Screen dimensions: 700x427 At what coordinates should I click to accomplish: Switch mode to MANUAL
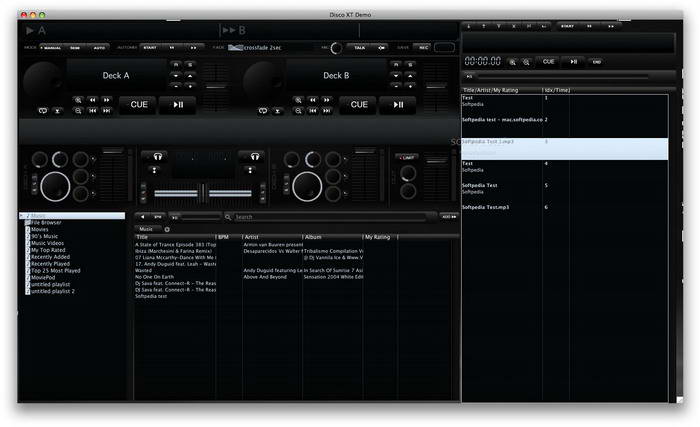click(50, 47)
